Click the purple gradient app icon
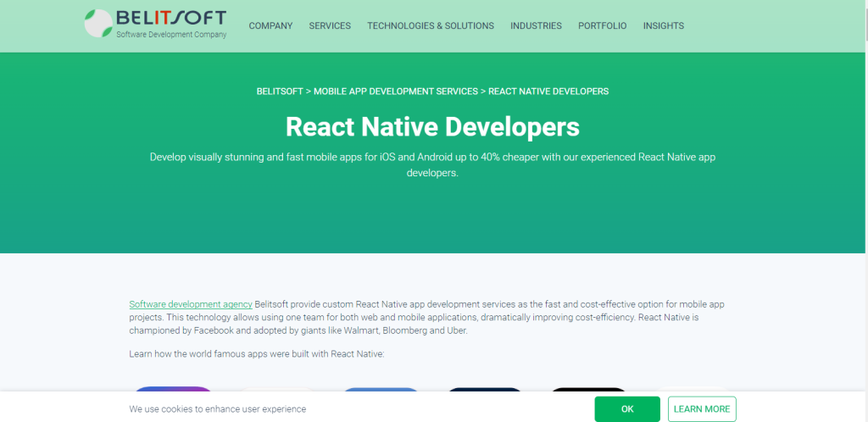Viewport: 868px width, 422px height. pos(173,390)
